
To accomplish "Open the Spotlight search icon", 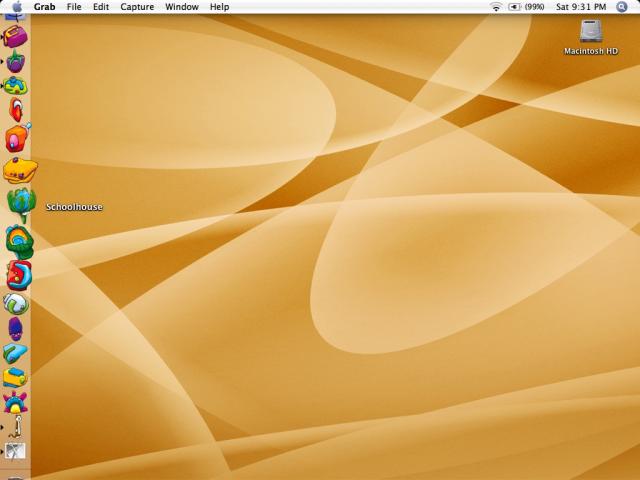I will coord(621,7).
